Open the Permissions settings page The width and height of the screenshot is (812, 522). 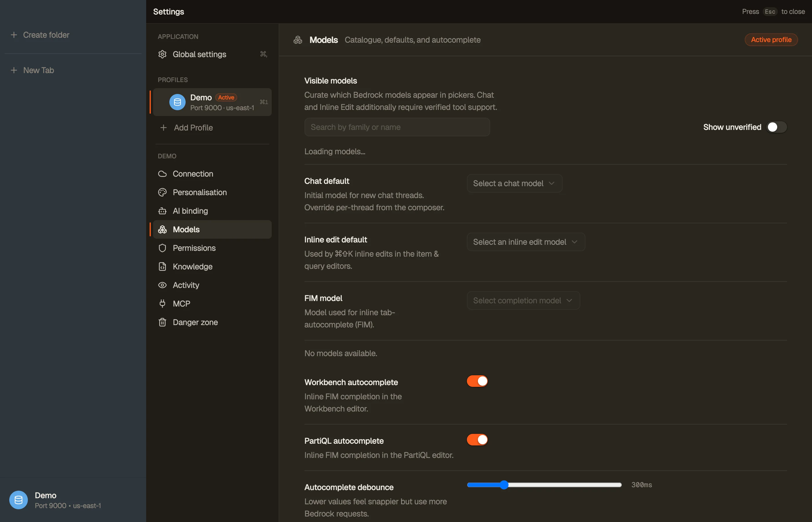[212, 248]
